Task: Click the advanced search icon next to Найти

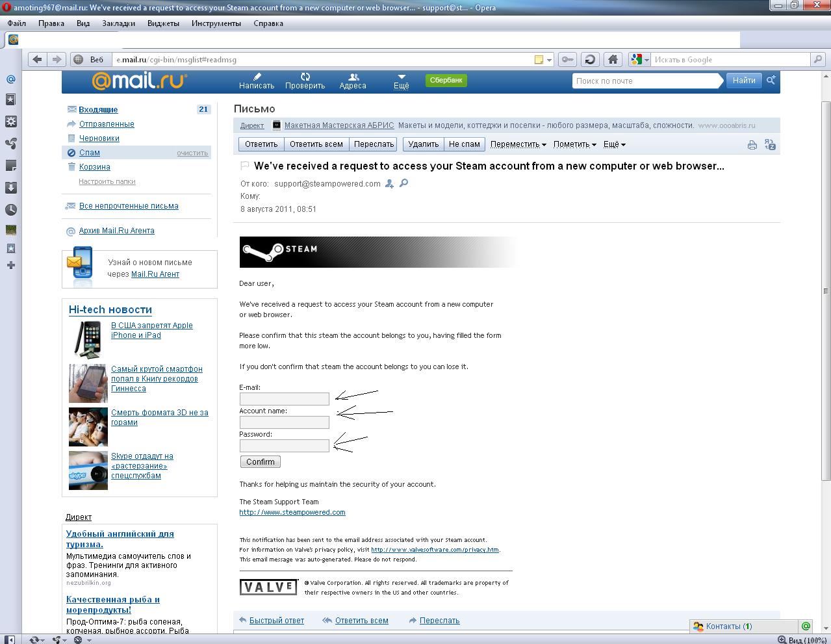Action: click(x=771, y=80)
